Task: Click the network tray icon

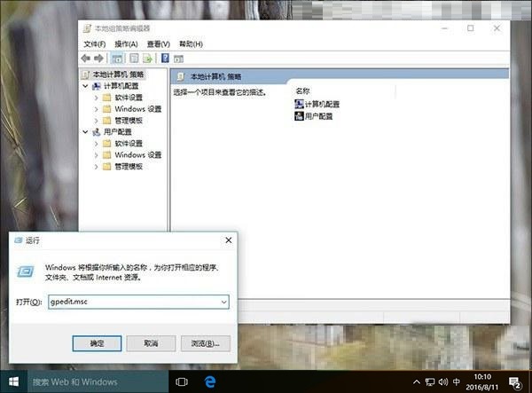Action: (430, 382)
